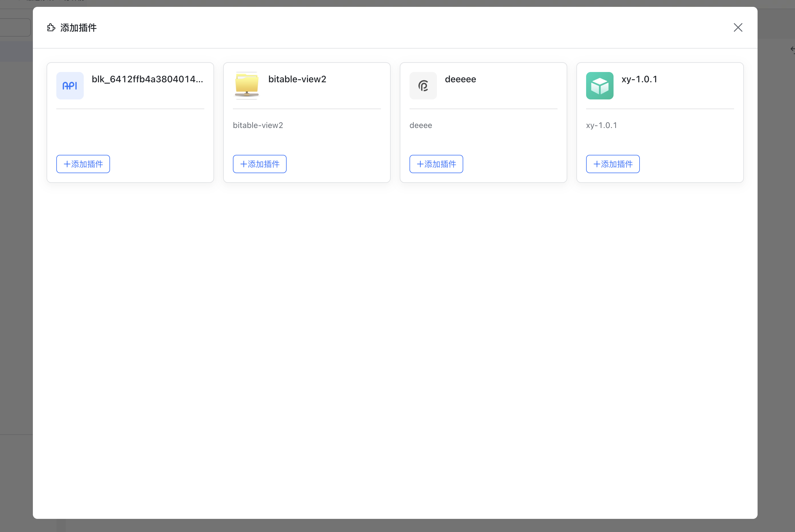This screenshot has height=532, width=795.
Task: Click the gray swirl icon of deeeee plugin
Action: [423, 85]
